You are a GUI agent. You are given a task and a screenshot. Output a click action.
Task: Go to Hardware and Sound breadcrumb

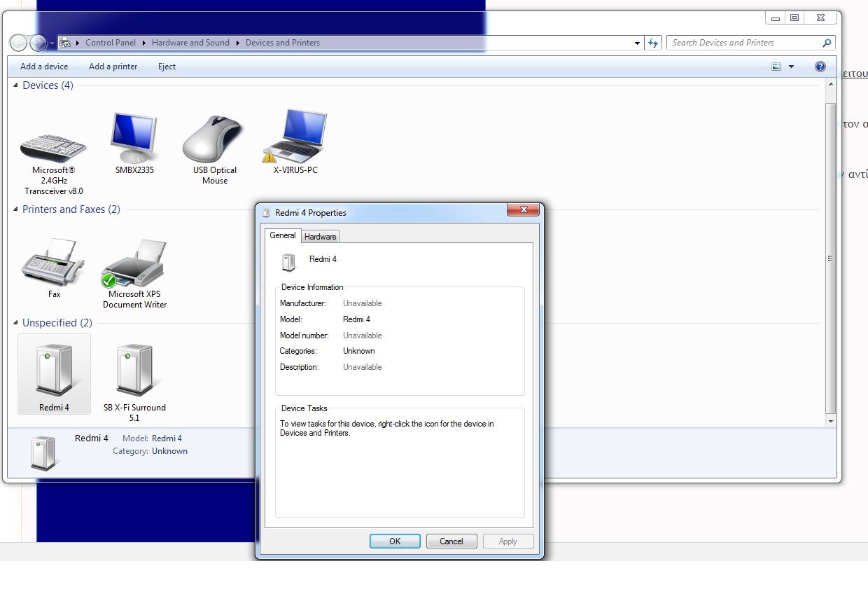190,43
